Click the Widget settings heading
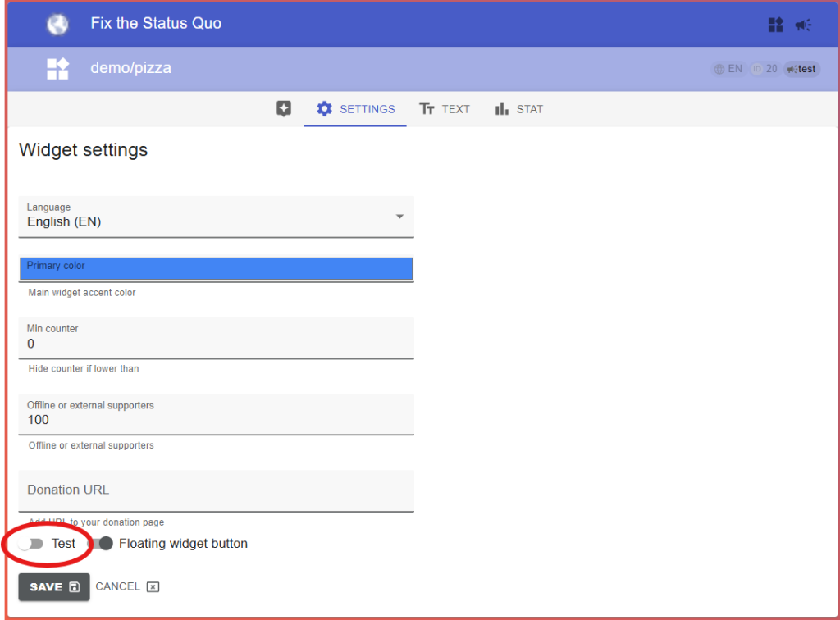 [83, 150]
